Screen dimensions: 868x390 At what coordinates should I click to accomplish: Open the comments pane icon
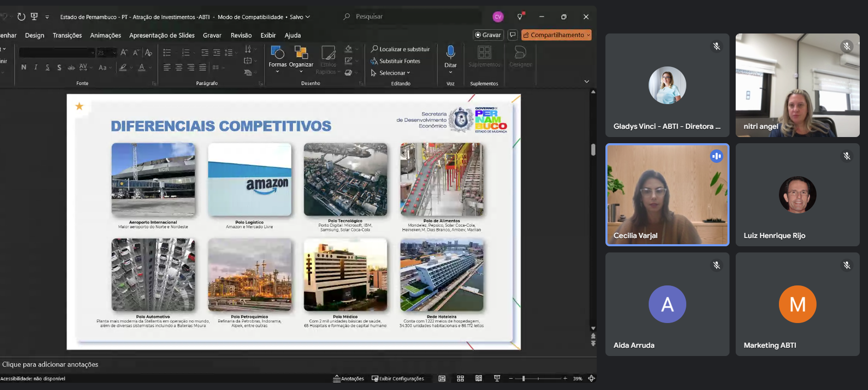coord(513,35)
